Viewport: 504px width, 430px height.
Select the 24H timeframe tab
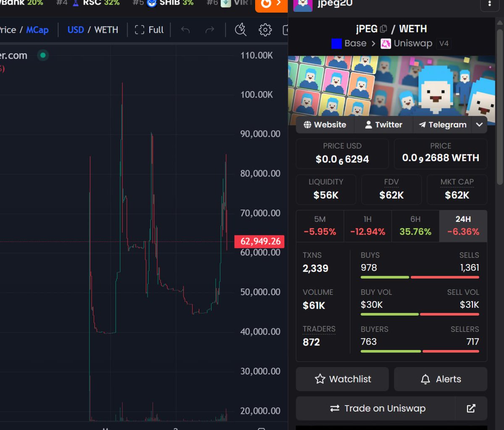coord(463,226)
